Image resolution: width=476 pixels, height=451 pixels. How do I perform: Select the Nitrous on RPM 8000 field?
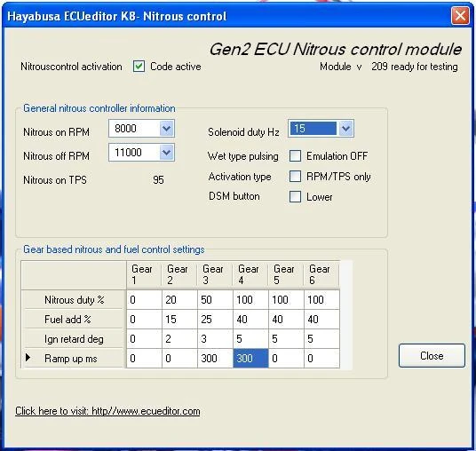(x=141, y=129)
